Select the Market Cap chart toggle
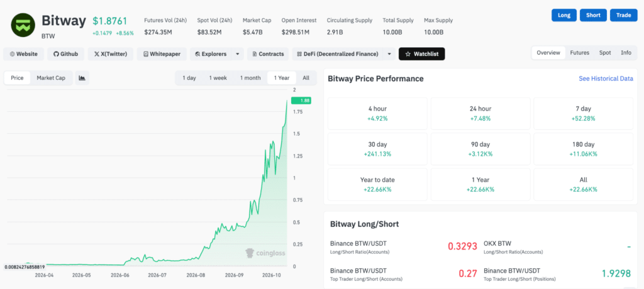This screenshot has width=644, height=289. point(51,78)
